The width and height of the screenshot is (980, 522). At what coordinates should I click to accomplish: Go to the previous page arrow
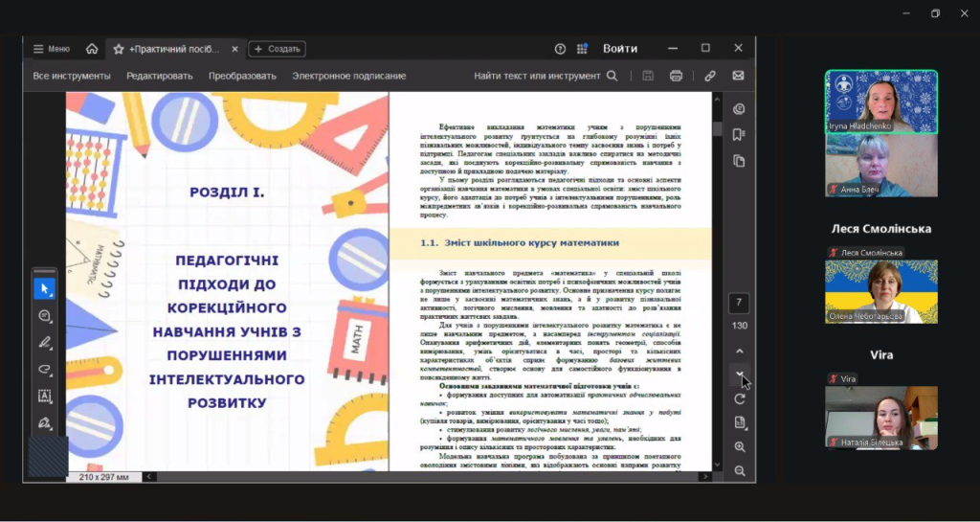coord(739,351)
